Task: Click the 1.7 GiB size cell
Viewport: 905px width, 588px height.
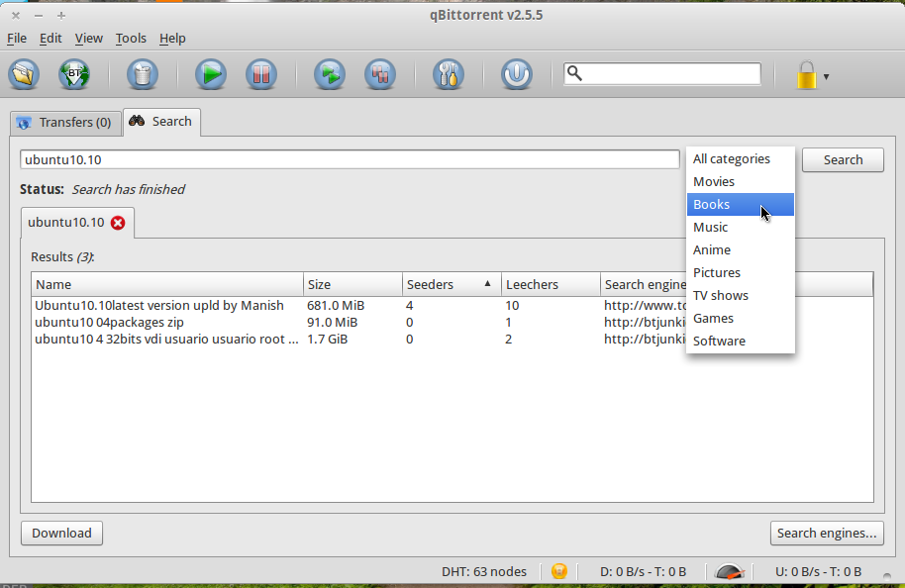Action: click(328, 339)
